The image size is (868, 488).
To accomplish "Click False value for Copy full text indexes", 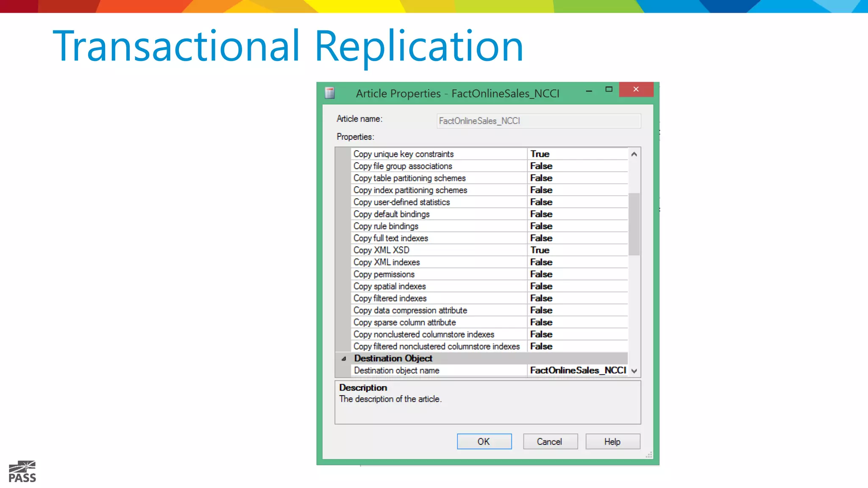I will pyautogui.click(x=541, y=238).
